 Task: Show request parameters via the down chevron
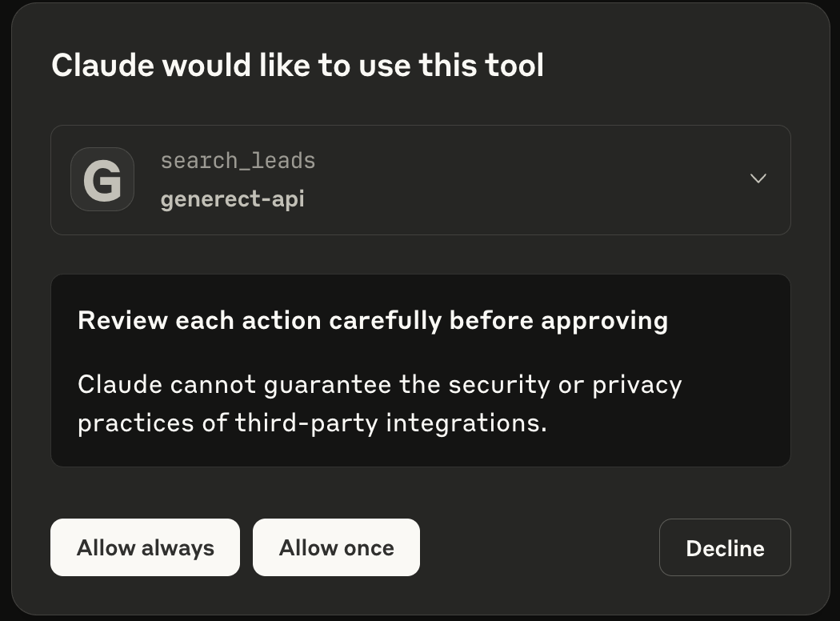[x=758, y=178]
